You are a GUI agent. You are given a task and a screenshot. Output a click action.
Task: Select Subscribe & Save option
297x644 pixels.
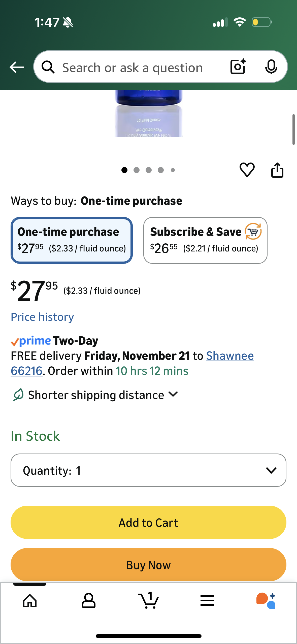click(x=205, y=240)
